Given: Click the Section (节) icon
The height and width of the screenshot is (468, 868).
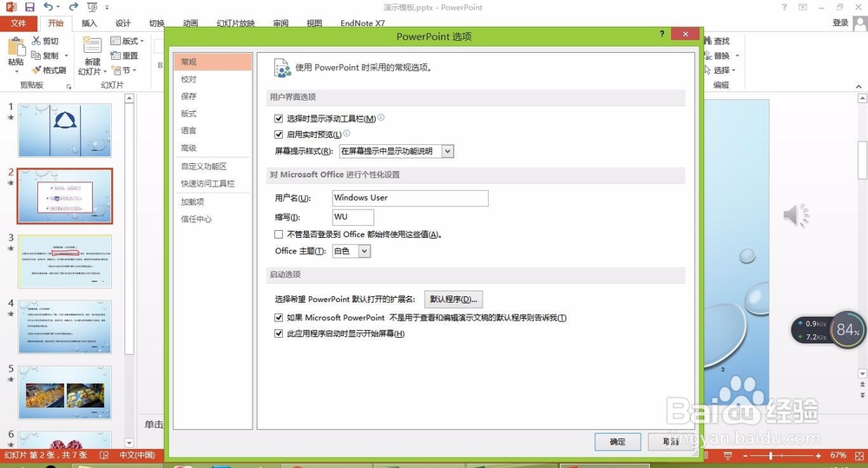Looking at the screenshot, I should coord(116,70).
